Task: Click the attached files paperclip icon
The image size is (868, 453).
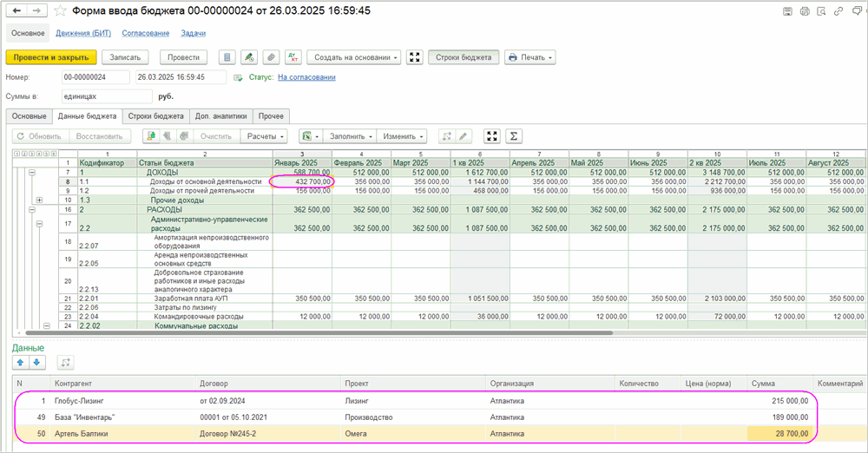Action: [271, 57]
